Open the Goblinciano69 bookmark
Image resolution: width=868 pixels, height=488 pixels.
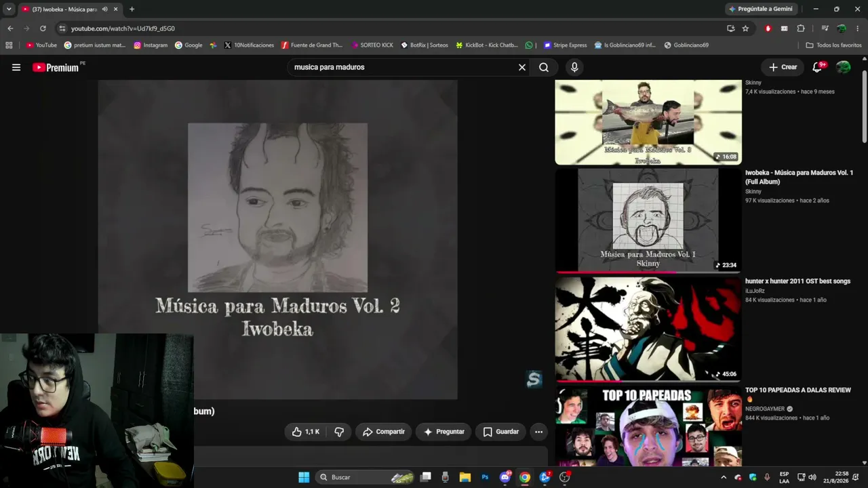(686, 45)
